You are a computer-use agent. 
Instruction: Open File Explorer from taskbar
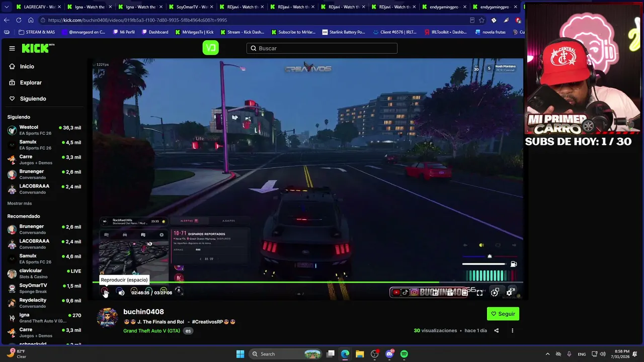click(x=360, y=354)
